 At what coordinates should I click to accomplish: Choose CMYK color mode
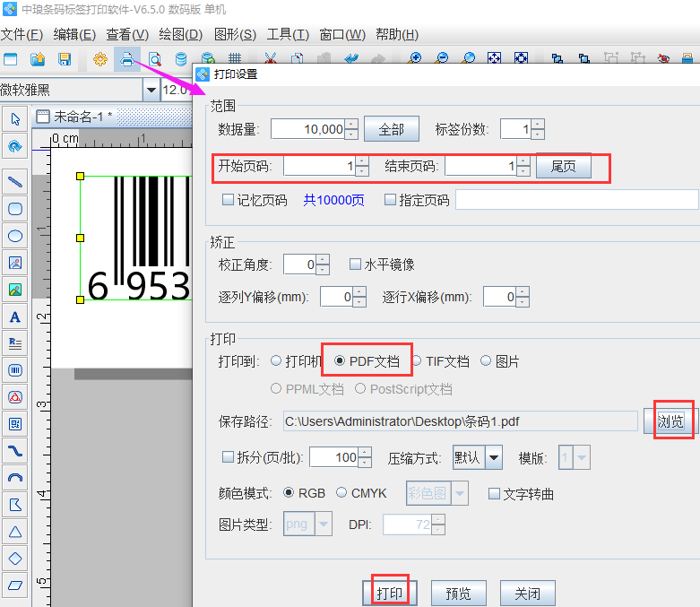click(x=342, y=493)
